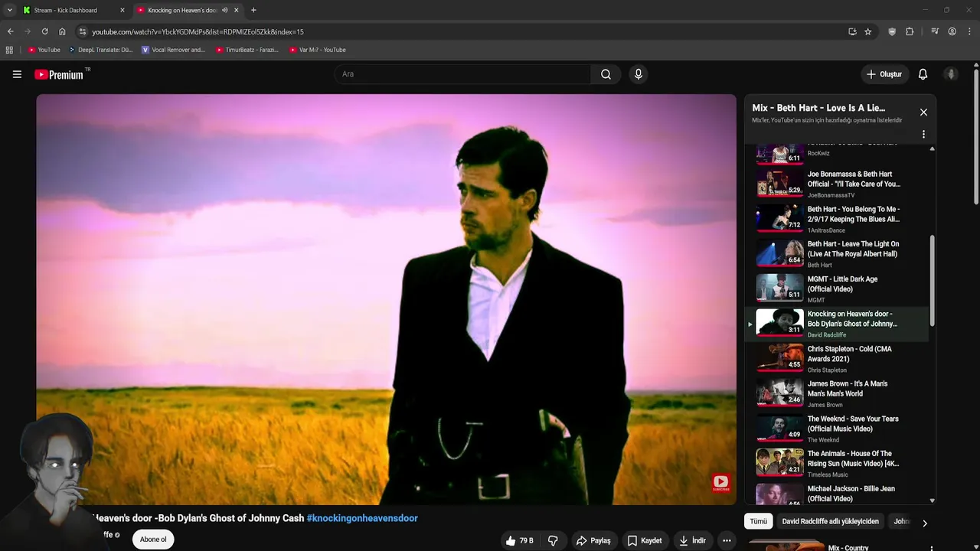The image size is (980, 551).
Task: Open the TimurBeatz bookmark
Action: [x=247, y=50]
